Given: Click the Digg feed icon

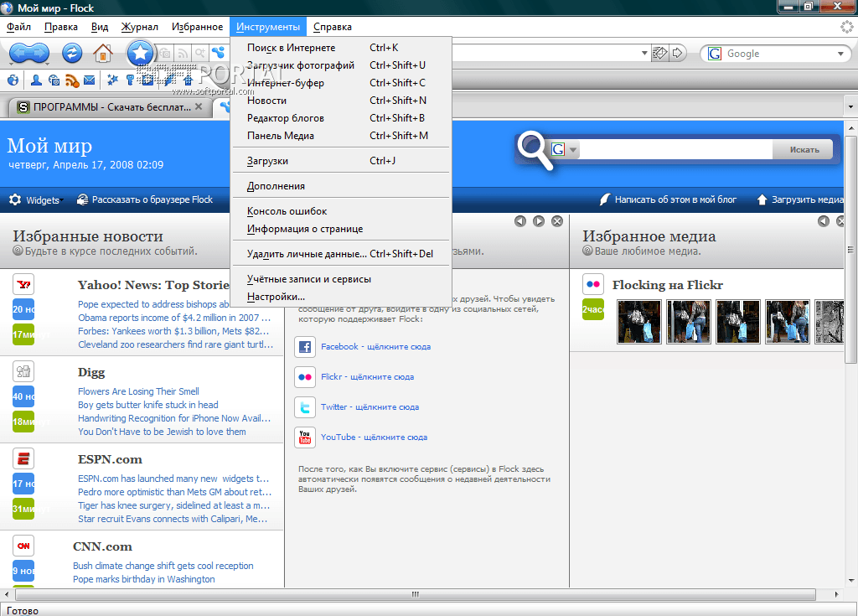Looking at the screenshot, I should 23,371.
